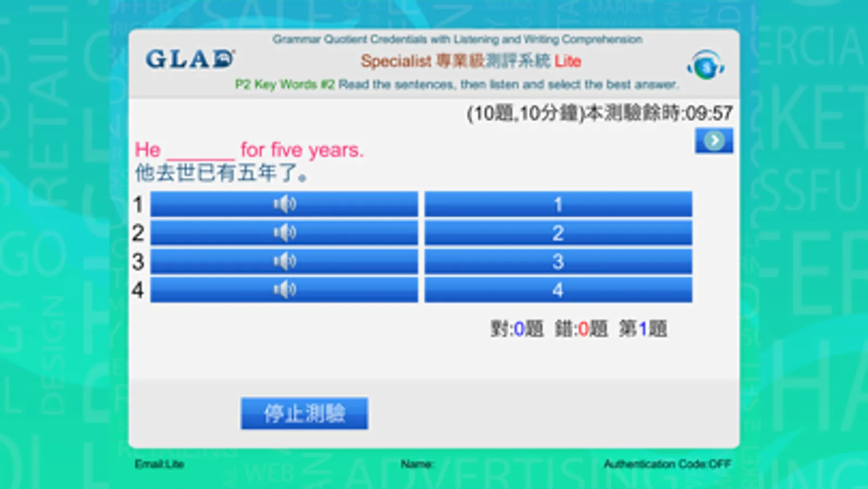Click the Name: footer label
Screen dimensions: 868x489
pyautogui.click(x=417, y=464)
